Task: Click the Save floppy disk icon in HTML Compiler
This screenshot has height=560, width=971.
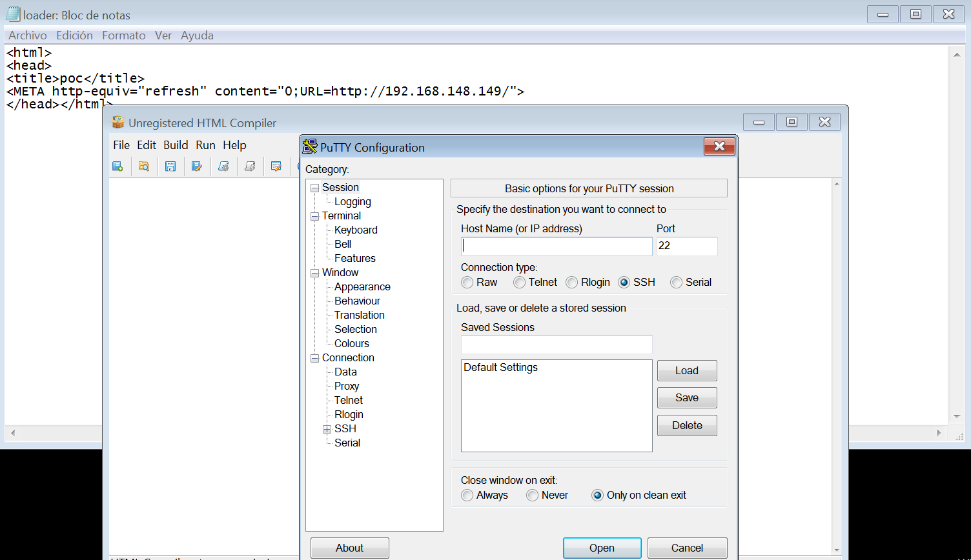Action: tap(170, 166)
